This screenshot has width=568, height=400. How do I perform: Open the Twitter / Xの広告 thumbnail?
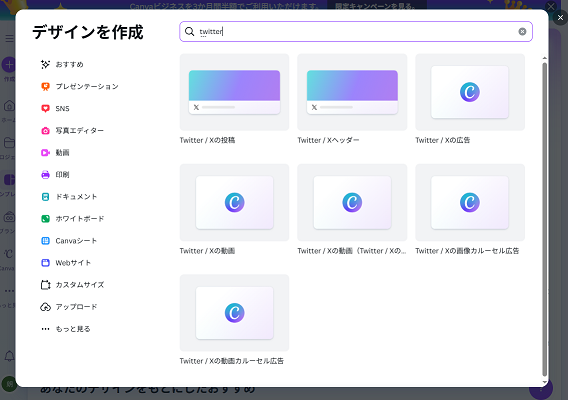[470, 92]
